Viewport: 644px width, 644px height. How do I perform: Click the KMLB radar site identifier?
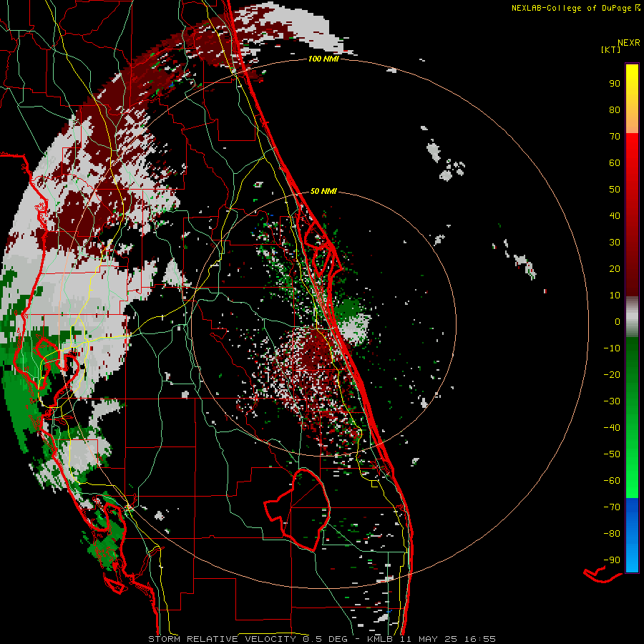coord(381,639)
